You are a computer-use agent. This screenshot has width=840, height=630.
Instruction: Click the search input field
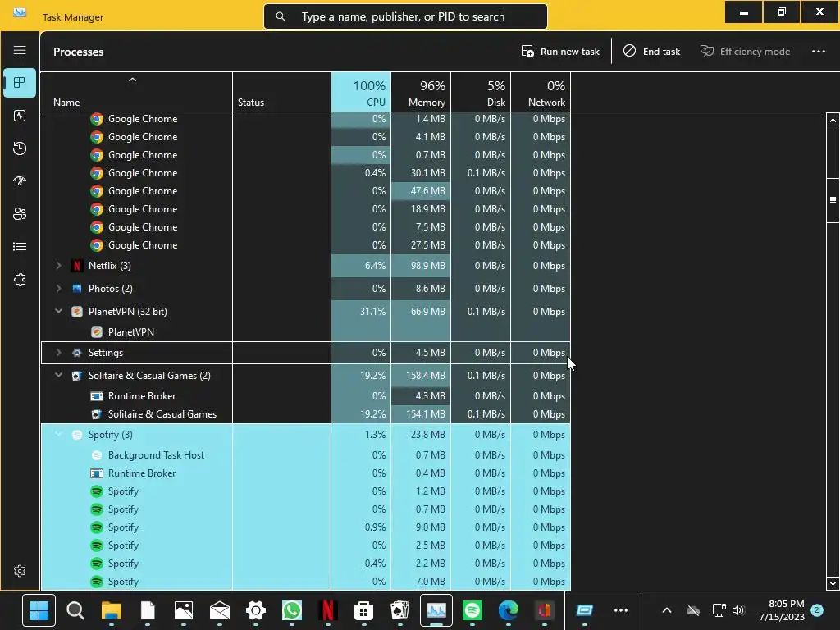(405, 16)
